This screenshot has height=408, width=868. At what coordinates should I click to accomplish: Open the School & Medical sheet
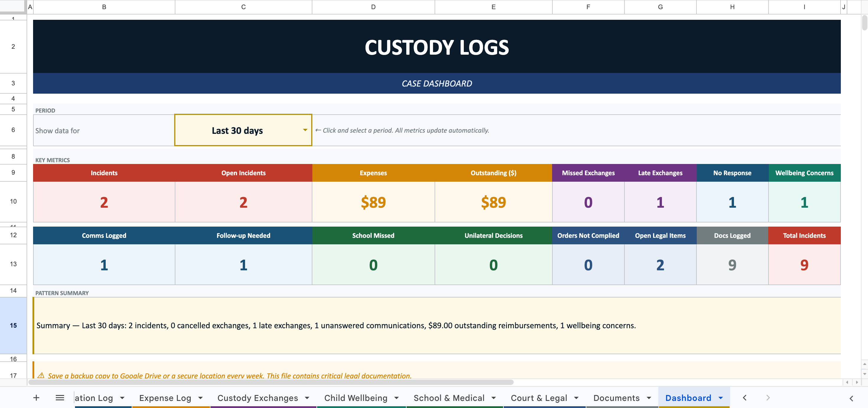[x=449, y=398]
